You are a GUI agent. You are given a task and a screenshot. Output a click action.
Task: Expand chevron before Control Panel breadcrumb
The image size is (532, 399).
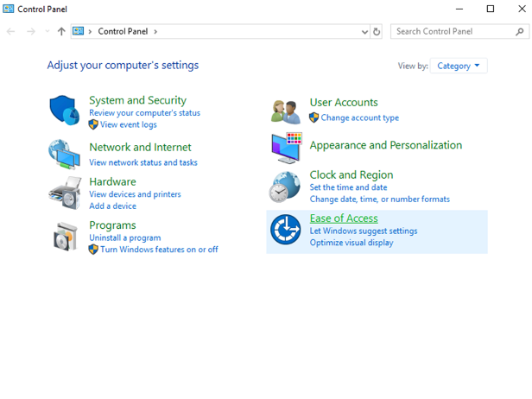point(90,32)
